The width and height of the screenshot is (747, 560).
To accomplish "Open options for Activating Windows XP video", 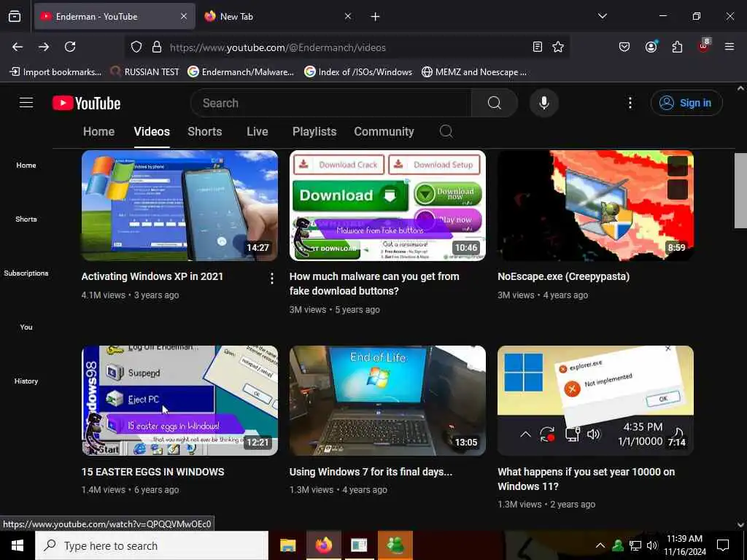I will point(271,279).
